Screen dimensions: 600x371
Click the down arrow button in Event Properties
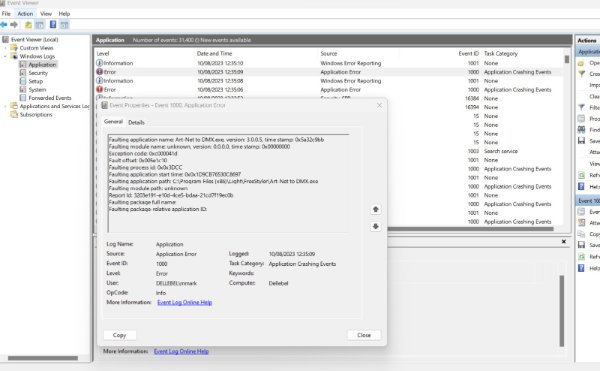(x=375, y=226)
